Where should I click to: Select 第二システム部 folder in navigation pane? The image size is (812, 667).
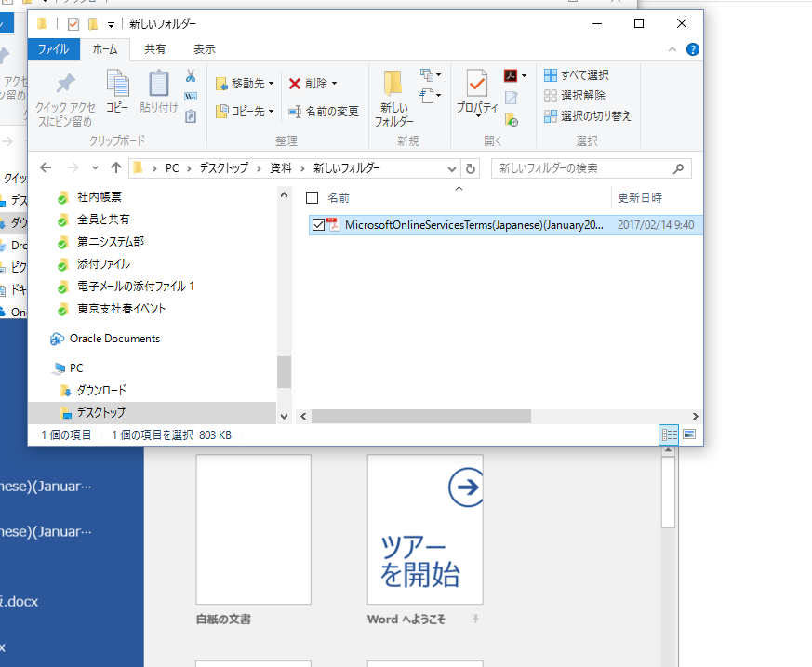click(x=111, y=242)
